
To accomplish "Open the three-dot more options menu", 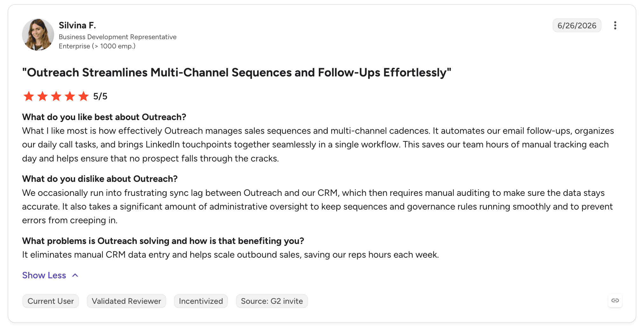I will tap(615, 25).
